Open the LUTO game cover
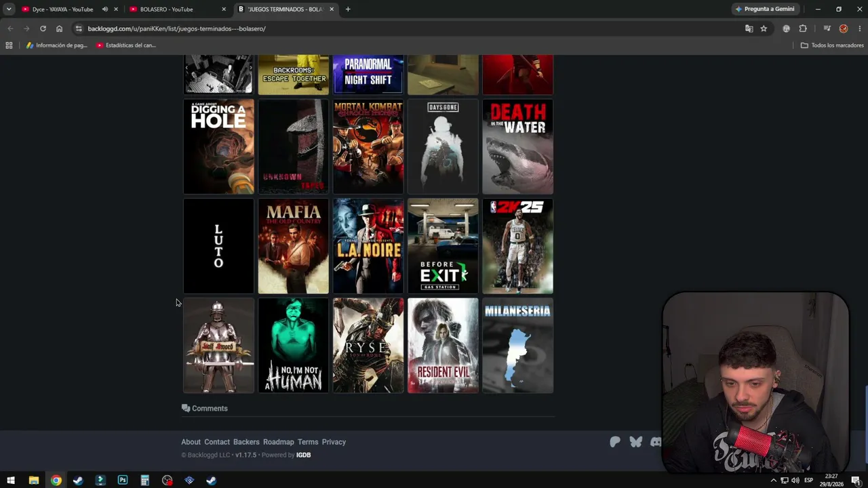The width and height of the screenshot is (868, 488). (x=218, y=246)
